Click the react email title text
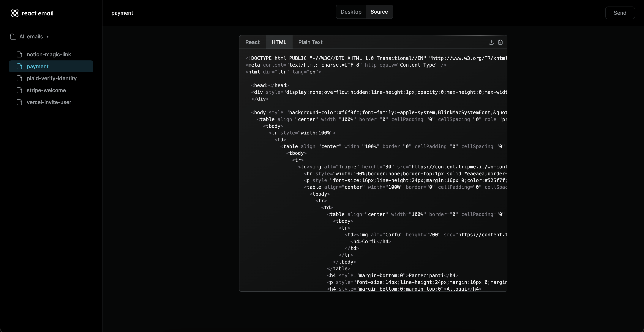Viewport: 644px width, 332px height. click(x=38, y=13)
